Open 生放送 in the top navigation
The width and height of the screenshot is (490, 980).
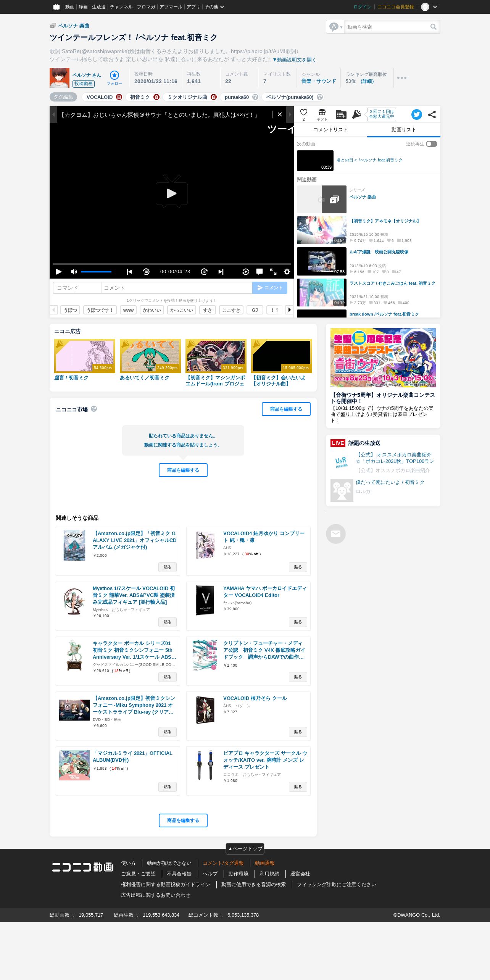[x=98, y=7]
